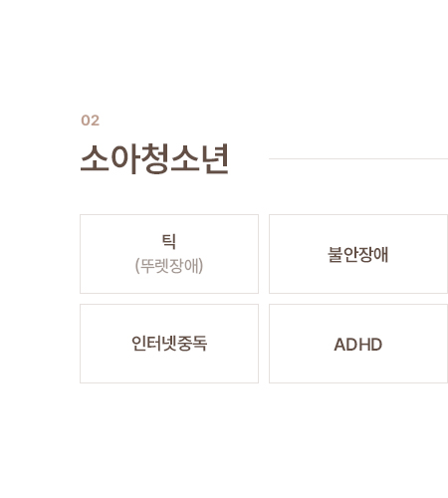Select the 불안장애 box
The width and height of the screenshot is (448, 498).
(x=358, y=254)
